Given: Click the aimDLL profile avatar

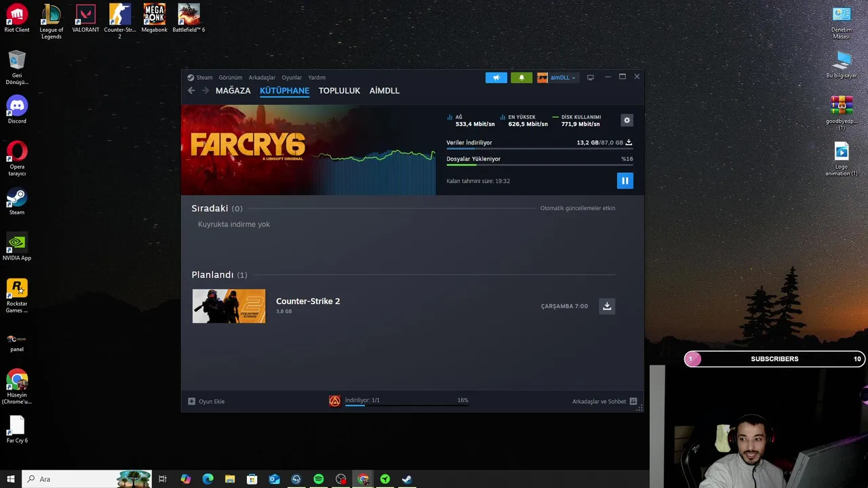Looking at the screenshot, I should [x=542, y=77].
